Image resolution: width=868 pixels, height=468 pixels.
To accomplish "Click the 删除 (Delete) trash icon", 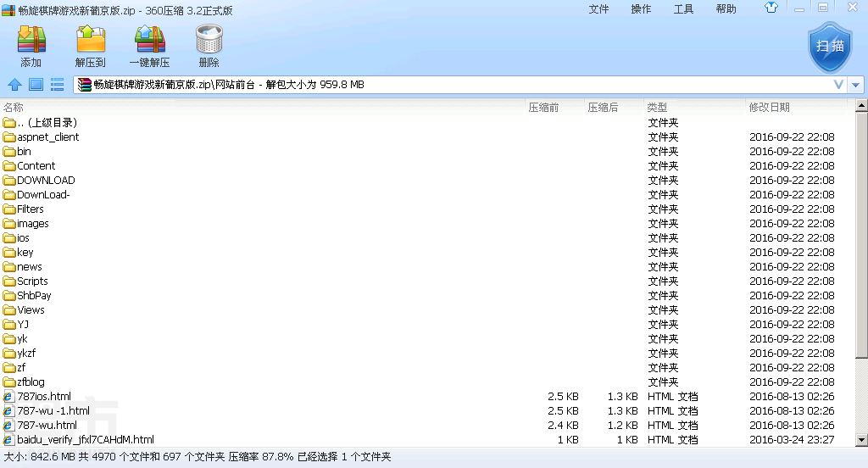I will (209, 39).
